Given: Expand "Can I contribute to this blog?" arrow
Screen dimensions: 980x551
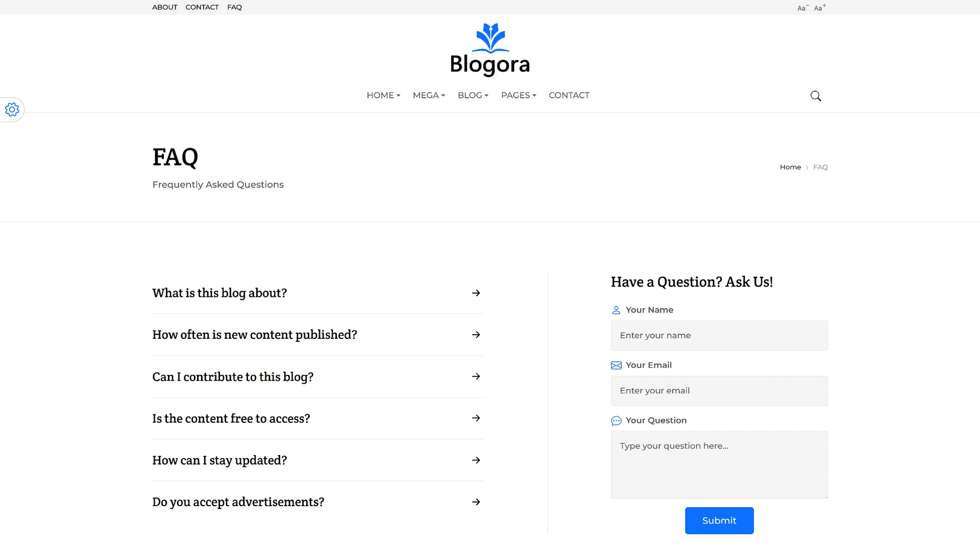Looking at the screenshot, I should click(x=476, y=377).
